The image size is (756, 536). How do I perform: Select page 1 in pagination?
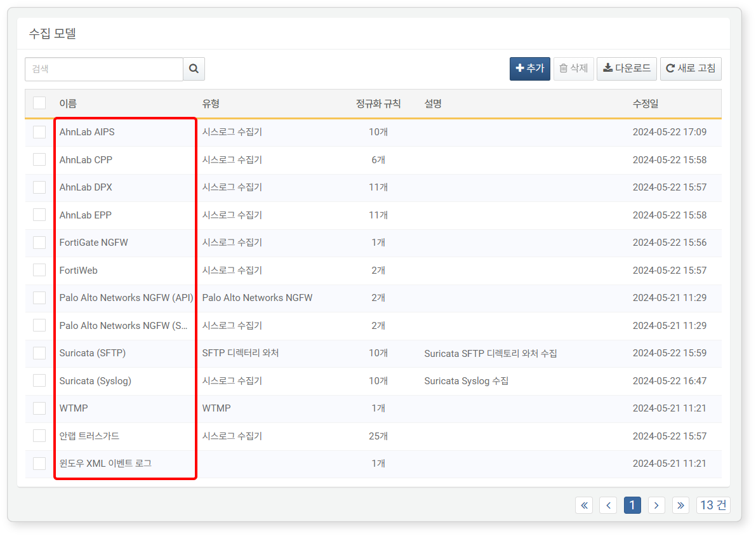(632, 505)
